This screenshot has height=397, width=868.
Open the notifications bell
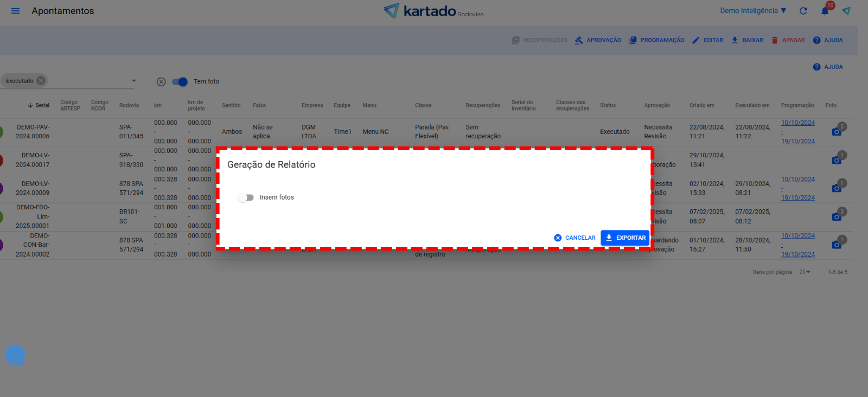(825, 11)
